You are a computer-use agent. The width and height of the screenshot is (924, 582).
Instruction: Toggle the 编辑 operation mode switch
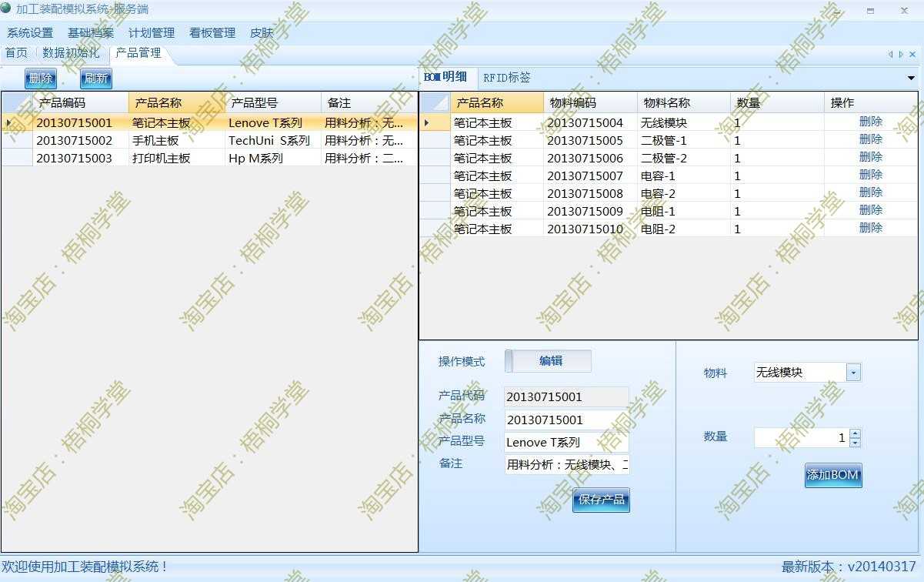point(548,361)
